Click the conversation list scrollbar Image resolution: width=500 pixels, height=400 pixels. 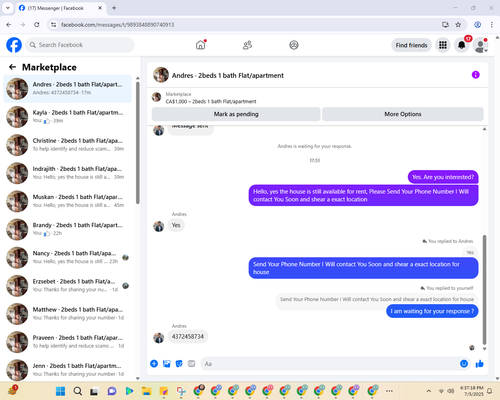(x=138, y=143)
